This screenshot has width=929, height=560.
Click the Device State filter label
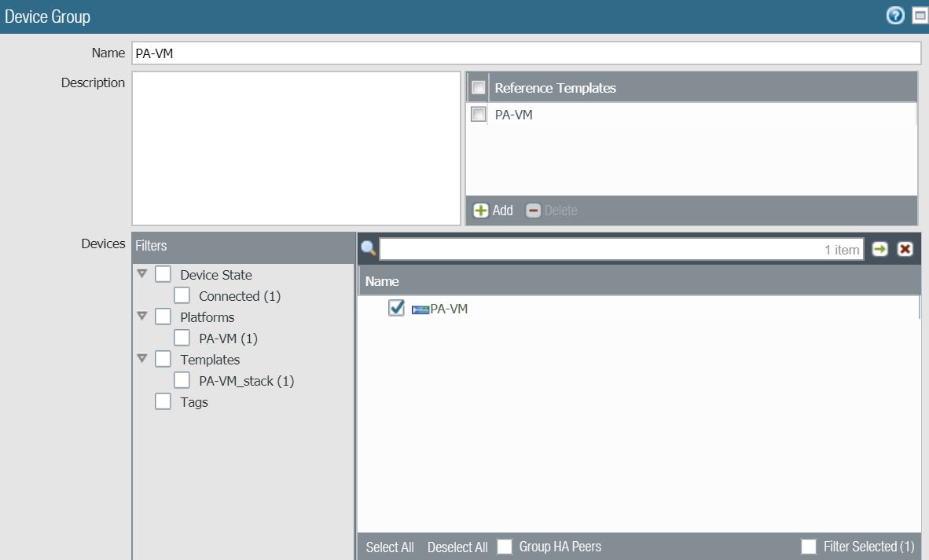(216, 275)
